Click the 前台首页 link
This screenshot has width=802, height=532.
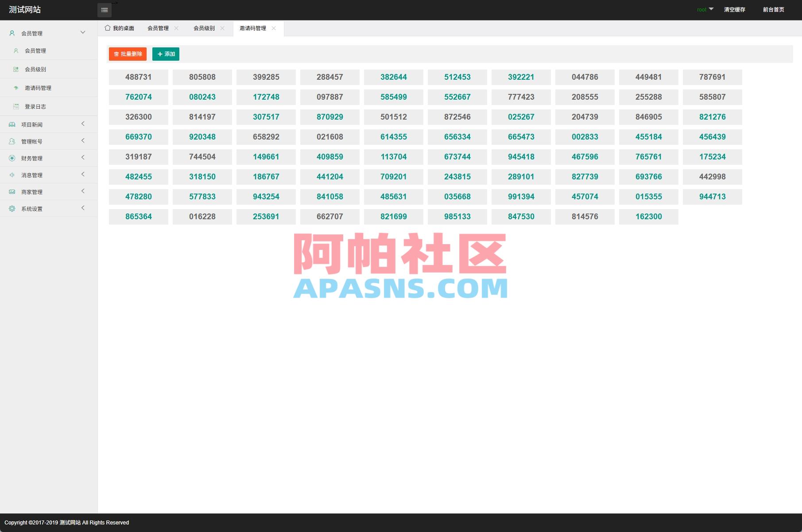tap(773, 9)
